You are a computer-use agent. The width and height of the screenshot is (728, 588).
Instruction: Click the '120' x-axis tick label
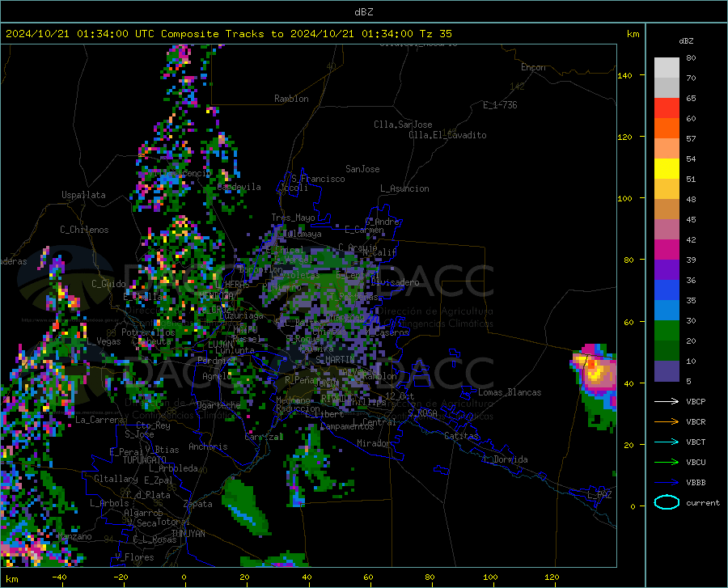tap(552, 577)
